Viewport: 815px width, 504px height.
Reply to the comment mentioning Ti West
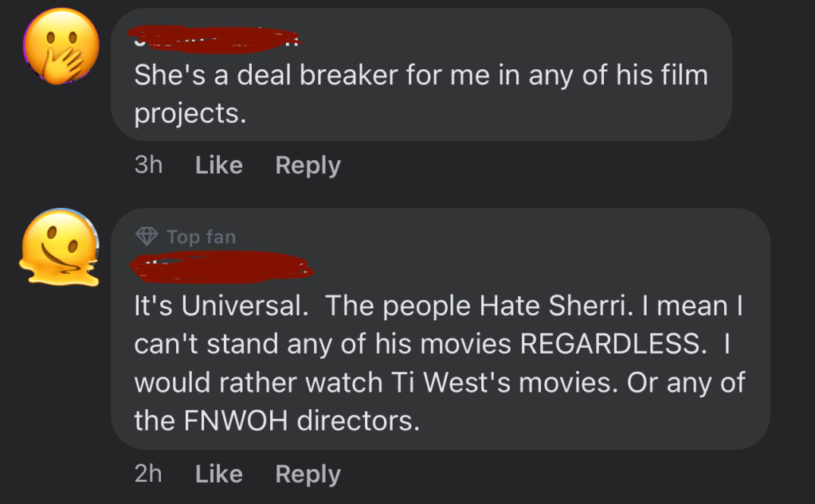click(x=308, y=474)
